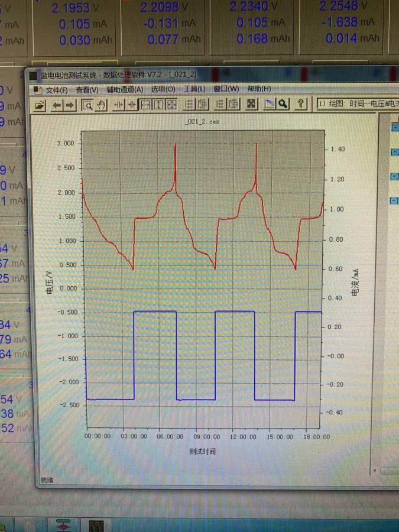The image size is (399, 532).
Task: Click the question mark help icon
Action: pos(301,104)
